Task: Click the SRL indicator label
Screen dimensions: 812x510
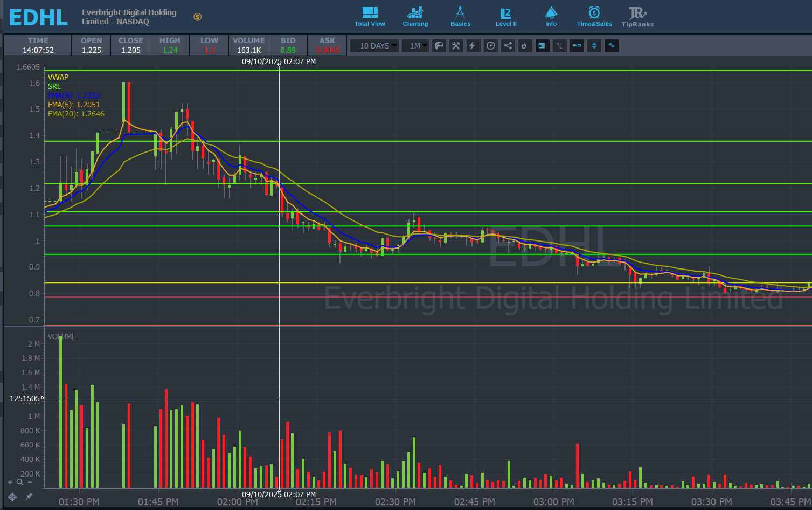Action: point(54,86)
